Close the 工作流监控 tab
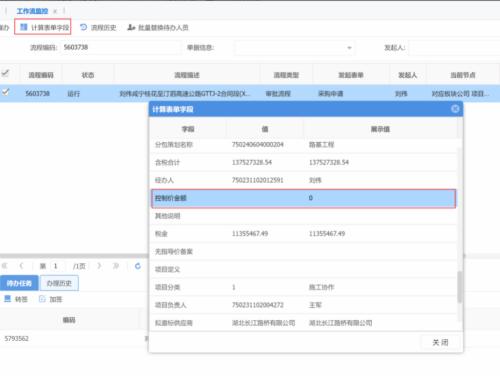Viewport: 500px width, 376px height. coord(55,11)
